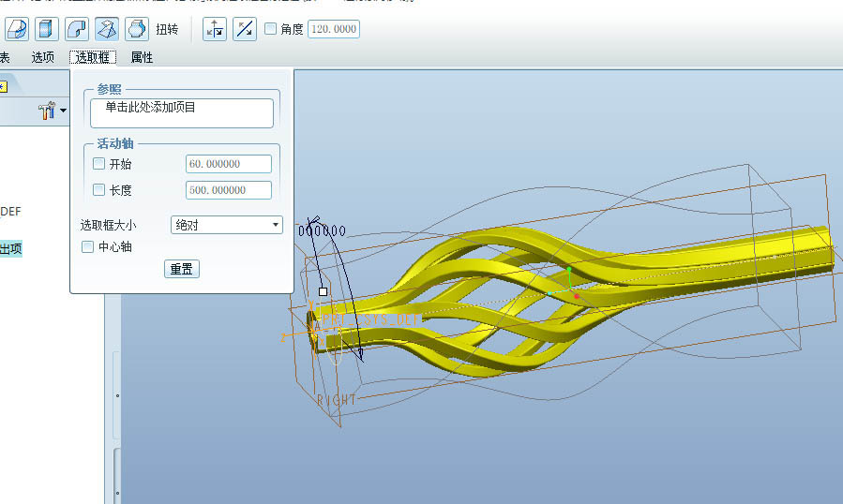Select the sculpt tool icon before 扭转
Image resolution: width=843 pixels, height=504 pixels.
click(x=137, y=29)
